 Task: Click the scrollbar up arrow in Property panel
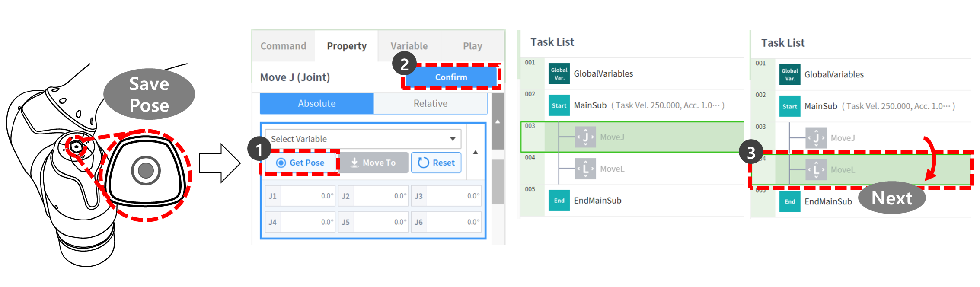498,122
